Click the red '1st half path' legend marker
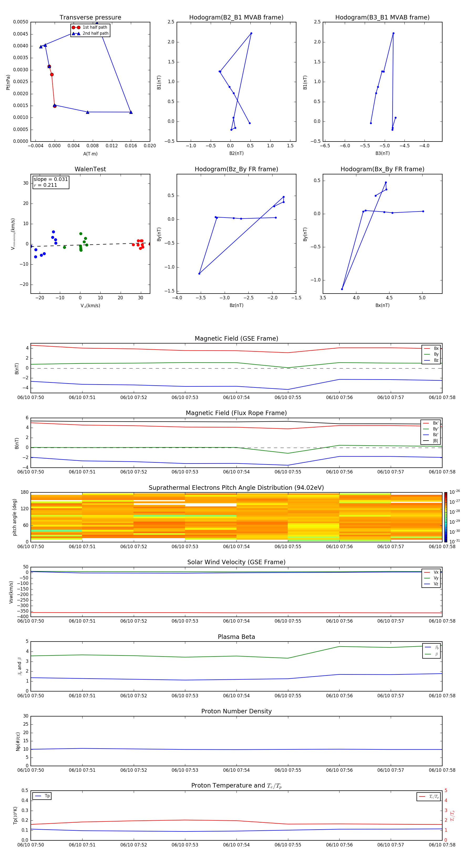Image resolution: width=473 pixels, height=868 pixels. [76, 27]
